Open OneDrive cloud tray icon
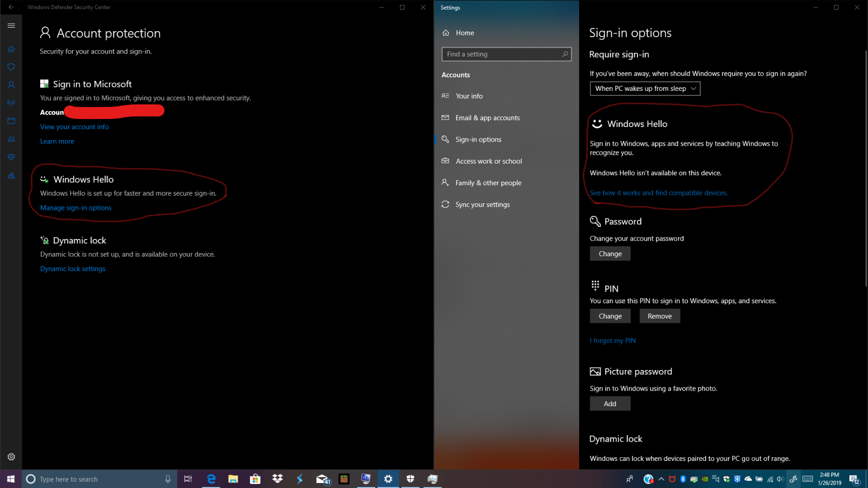Viewport: 868px width, 488px height. click(748, 479)
